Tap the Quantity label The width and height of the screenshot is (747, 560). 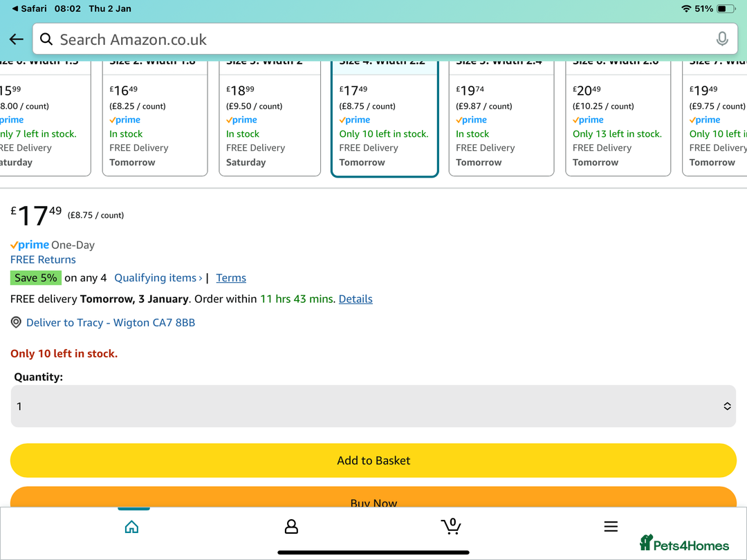pos(39,377)
